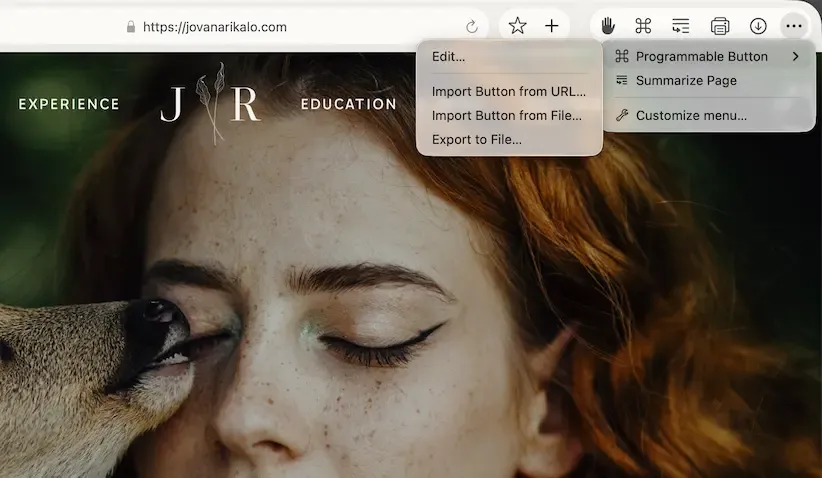The image size is (822, 478).
Task: Click the hand content blocker icon
Action: [x=608, y=26]
